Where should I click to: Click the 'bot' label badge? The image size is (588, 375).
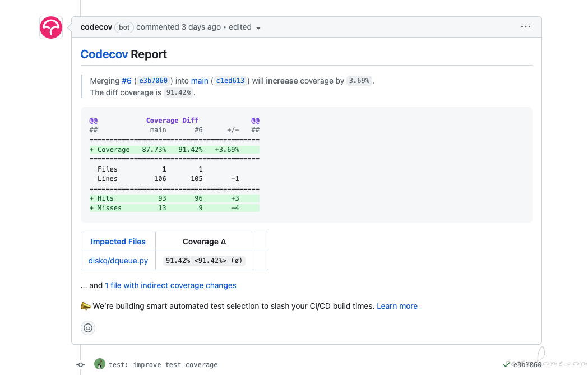(x=124, y=27)
